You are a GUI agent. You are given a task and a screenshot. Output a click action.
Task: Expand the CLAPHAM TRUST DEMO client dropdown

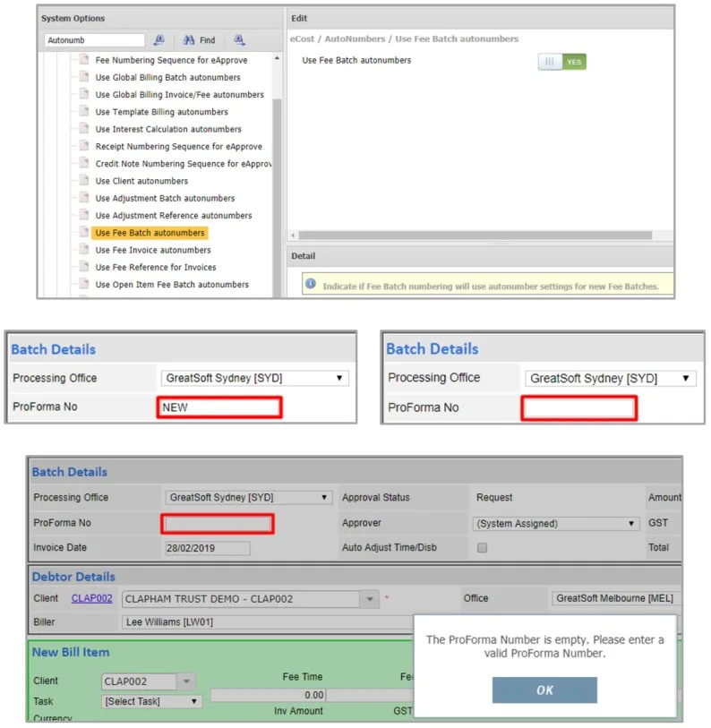click(370, 599)
